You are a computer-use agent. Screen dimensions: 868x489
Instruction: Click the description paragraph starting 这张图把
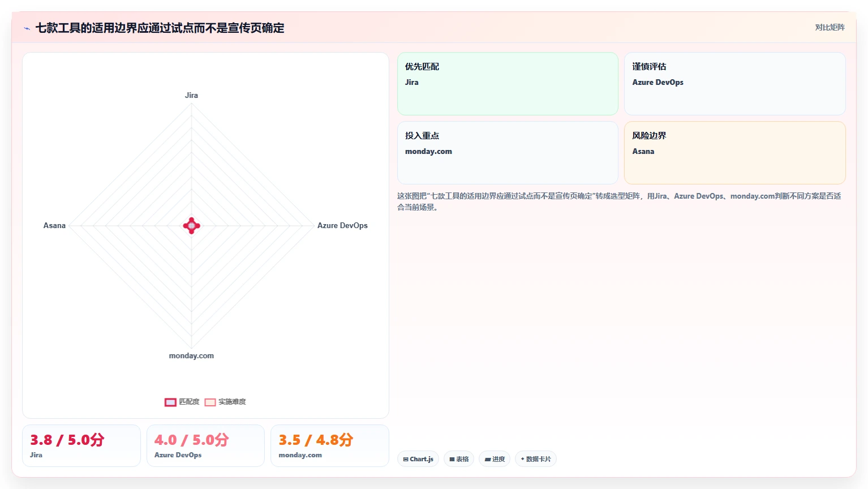619,201
